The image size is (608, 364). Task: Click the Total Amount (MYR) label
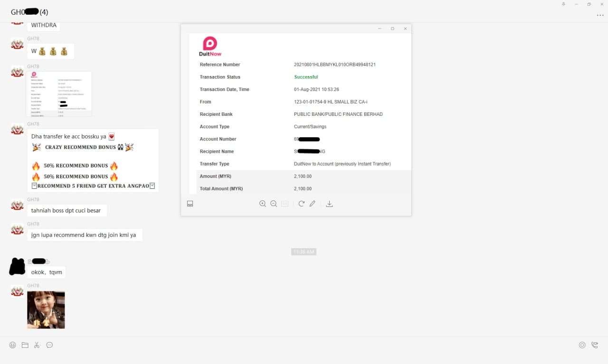221,189
